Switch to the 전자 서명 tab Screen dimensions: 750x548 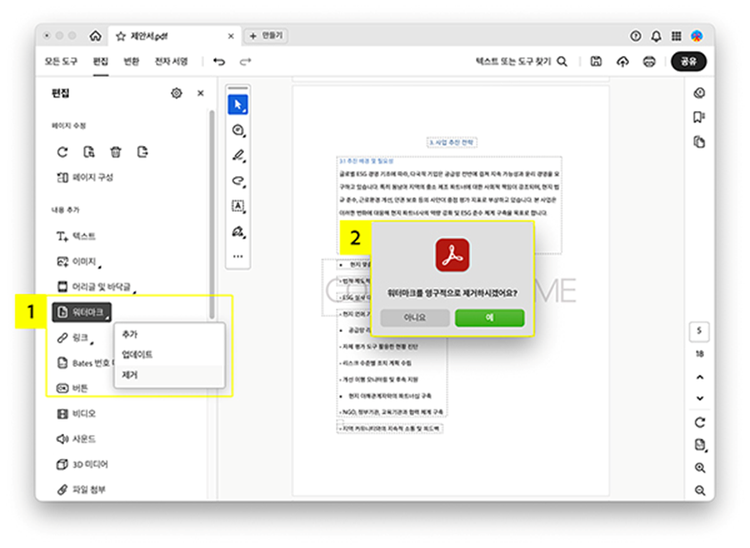coord(171,62)
